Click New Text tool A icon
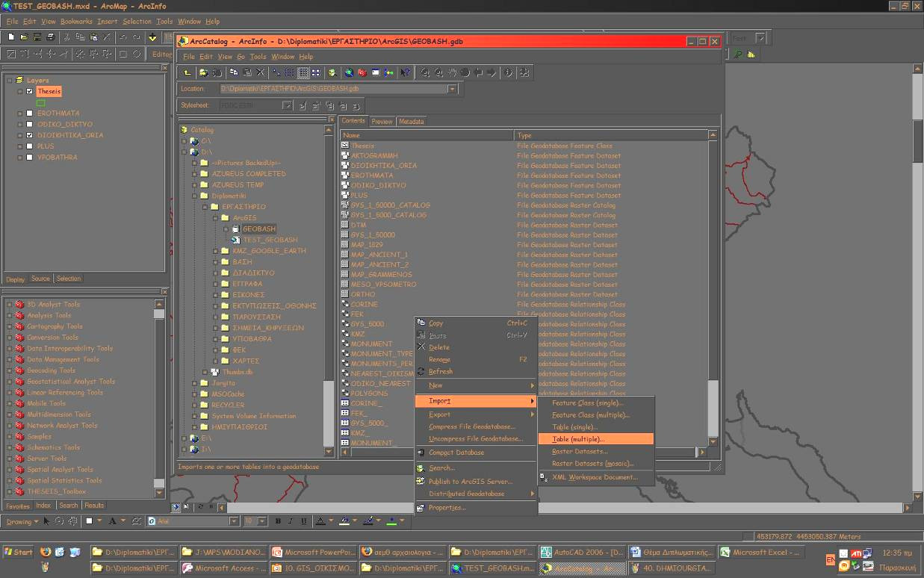The image size is (924, 578). pyautogui.click(x=113, y=521)
